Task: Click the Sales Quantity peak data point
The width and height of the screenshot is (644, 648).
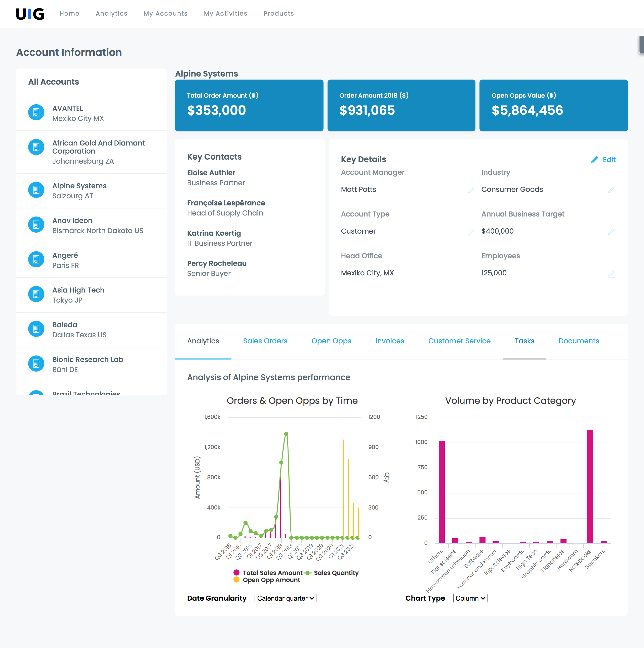Action: 286,434
